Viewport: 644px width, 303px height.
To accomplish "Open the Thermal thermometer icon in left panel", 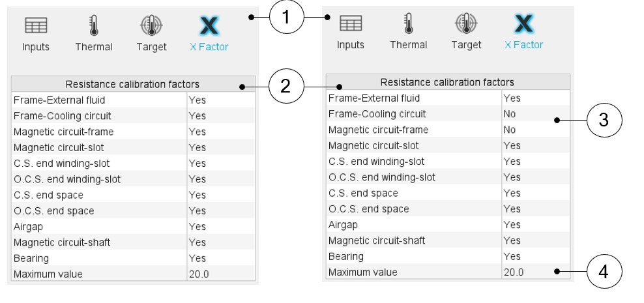I will tap(94, 26).
